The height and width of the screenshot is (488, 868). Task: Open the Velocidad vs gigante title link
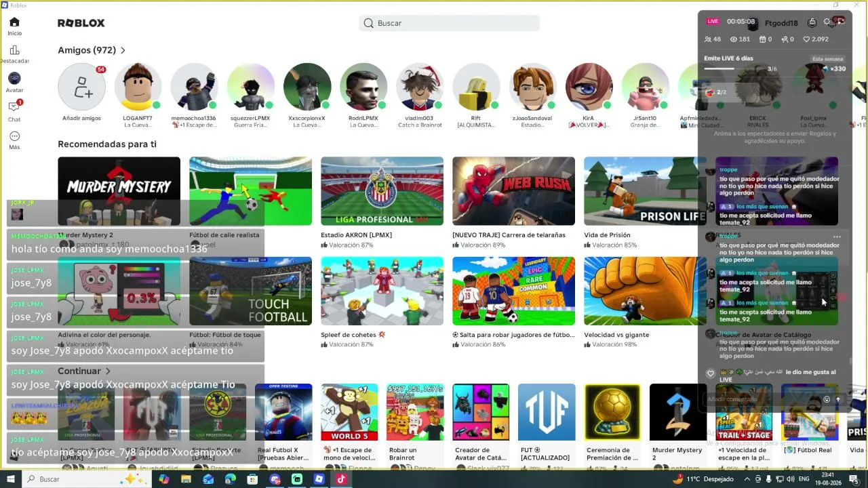(x=616, y=335)
